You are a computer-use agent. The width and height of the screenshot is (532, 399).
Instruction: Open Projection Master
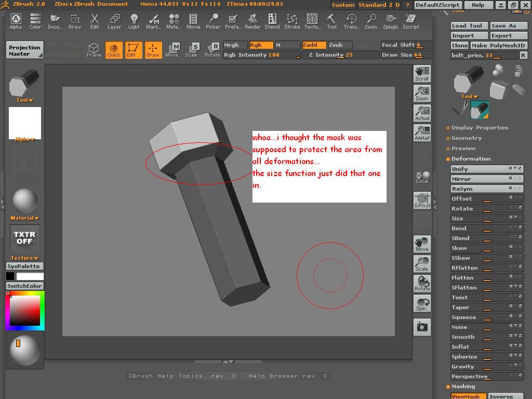click(x=24, y=50)
